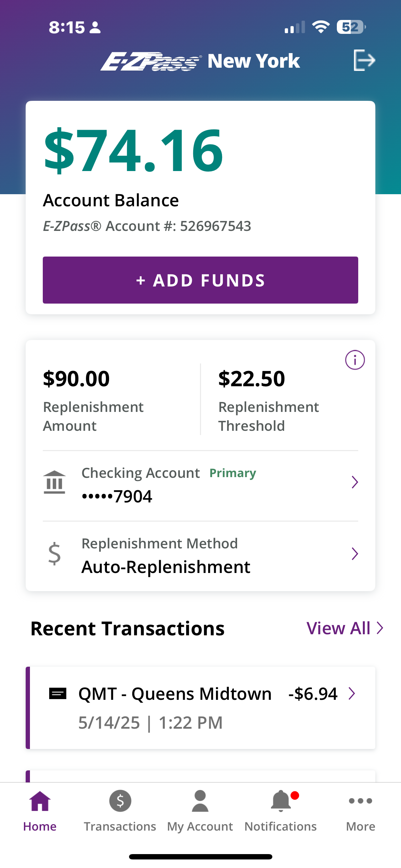
Task: Tap the E-ZPass account number text
Action: (x=147, y=226)
